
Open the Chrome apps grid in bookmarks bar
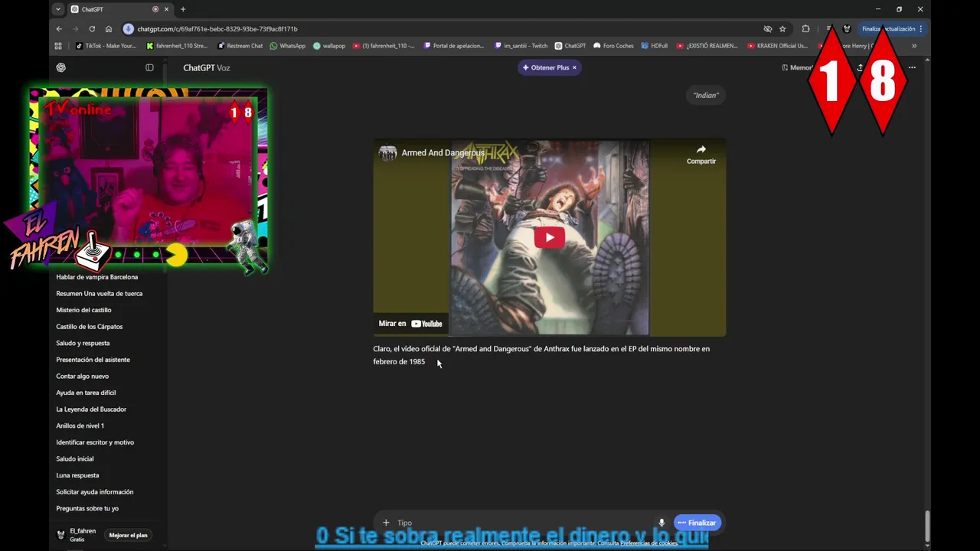pyautogui.click(x=58, y=46)
